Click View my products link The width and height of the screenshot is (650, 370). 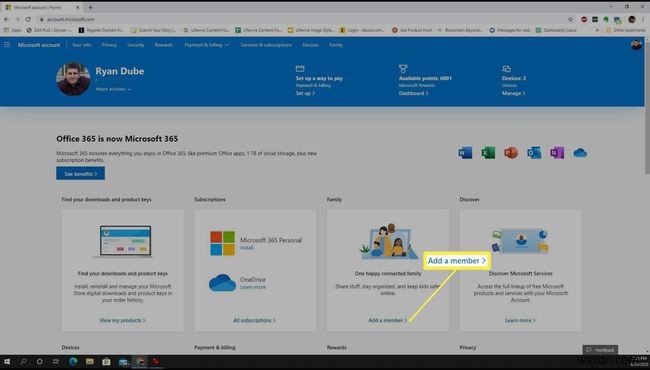pyautogui.click(x=122, y=320)
